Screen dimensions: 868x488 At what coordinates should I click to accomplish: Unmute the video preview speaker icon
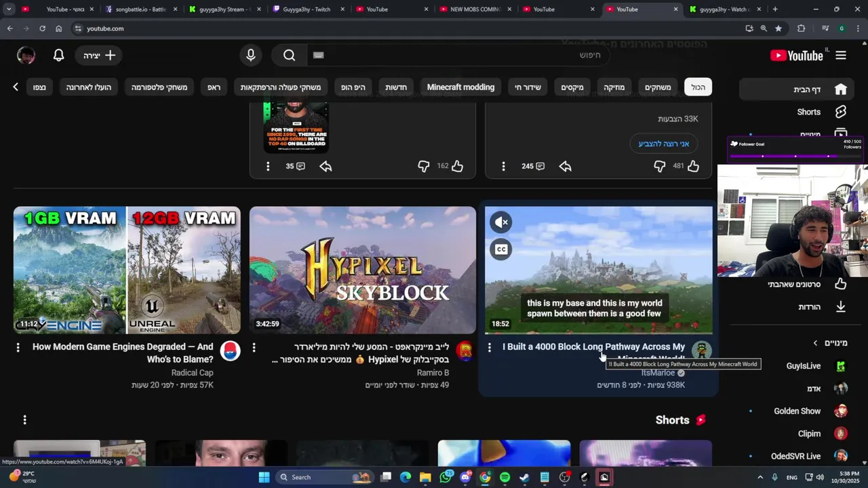click(x=501, y=222)
